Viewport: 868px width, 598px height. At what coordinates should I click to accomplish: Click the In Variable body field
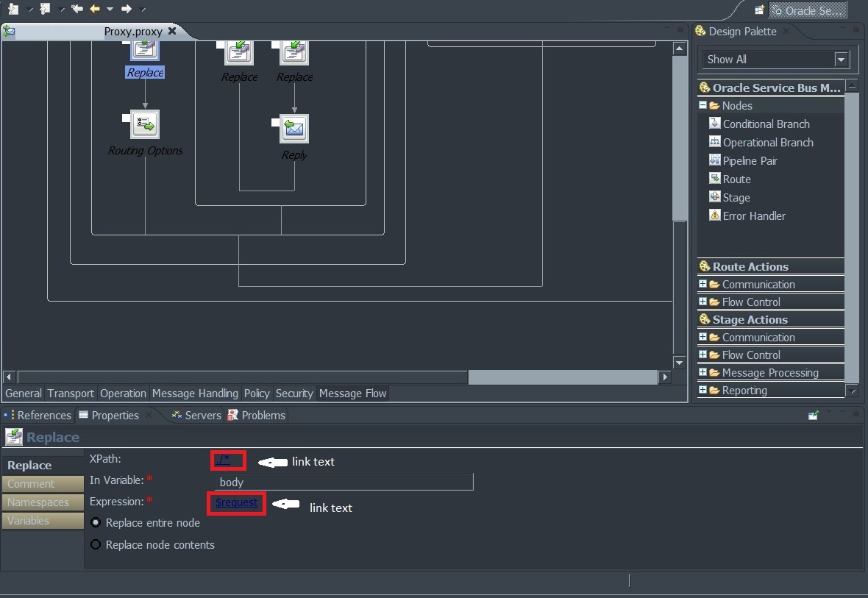(x=344, y=482)
